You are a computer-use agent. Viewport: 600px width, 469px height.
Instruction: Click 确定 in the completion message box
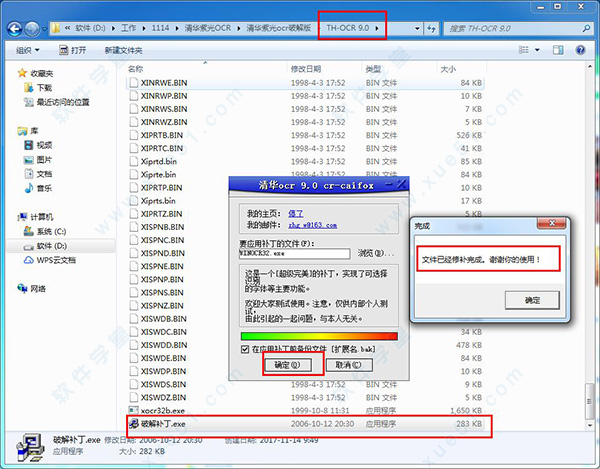tap(532, 300)
